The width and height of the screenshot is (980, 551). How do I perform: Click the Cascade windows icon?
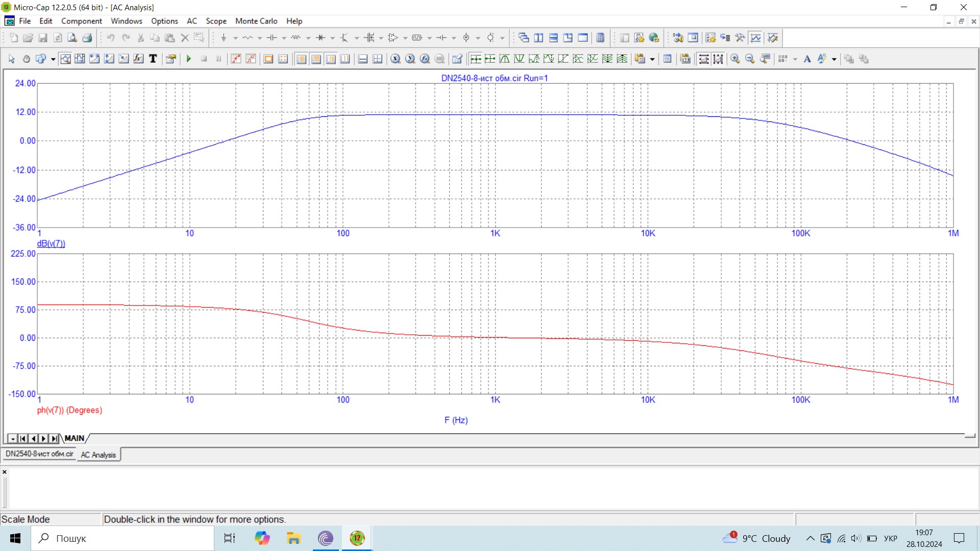pos(524,38)
